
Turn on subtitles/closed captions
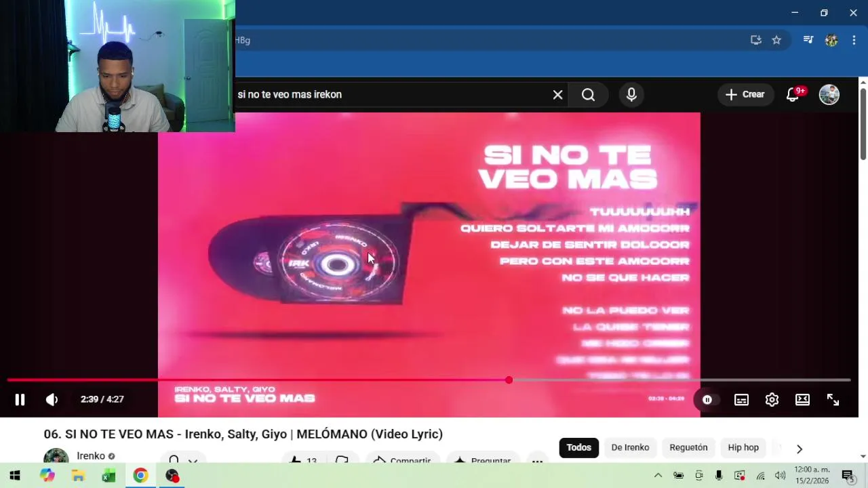(741, 400)
